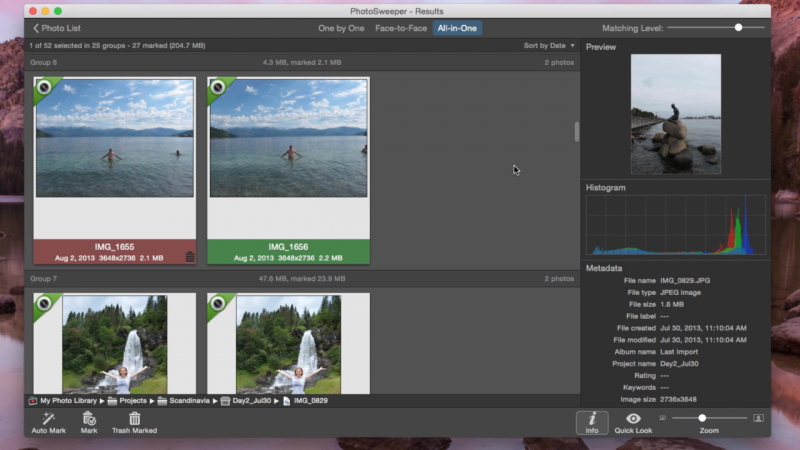The height and width of the screenshot is (450, 800).
Task: Click Scandinavia folder in path bar
Action: [x=184, y=401]
